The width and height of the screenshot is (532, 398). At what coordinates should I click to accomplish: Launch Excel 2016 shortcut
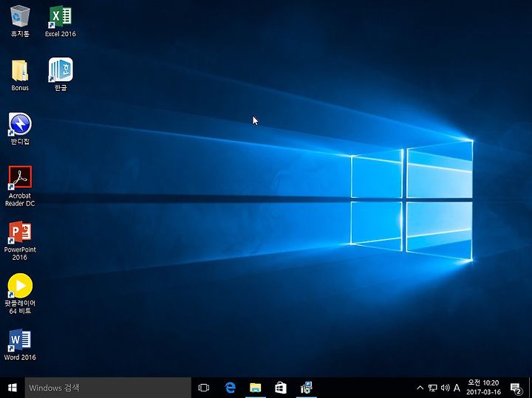[x=61, y=21]
